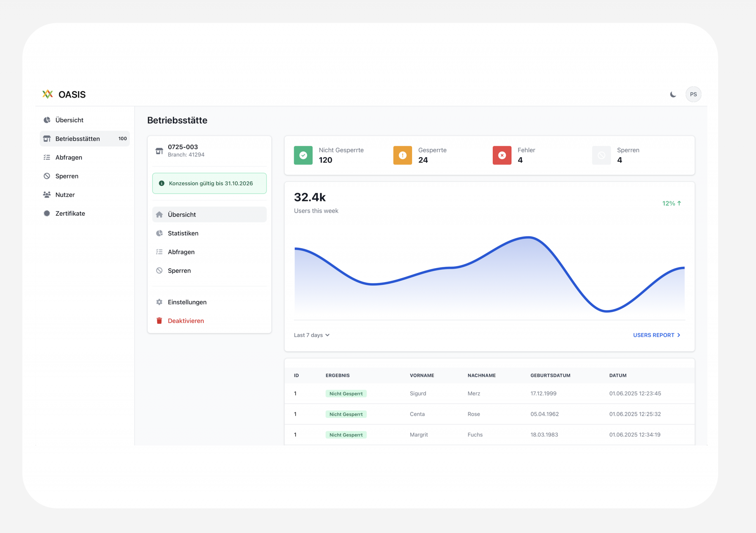Click the red Deaktivieren button
756x533 pixels.
tap(186, 321)
